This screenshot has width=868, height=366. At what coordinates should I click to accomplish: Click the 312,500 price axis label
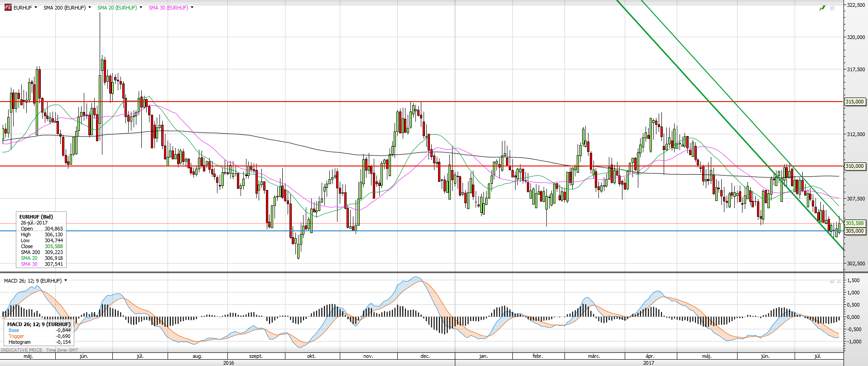[x=856, y=134]
